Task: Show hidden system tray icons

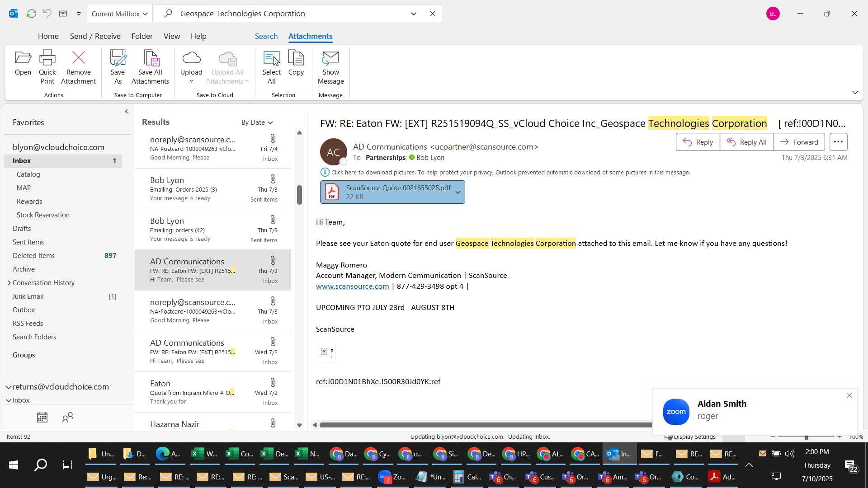Action: click(x=749, y=465)
